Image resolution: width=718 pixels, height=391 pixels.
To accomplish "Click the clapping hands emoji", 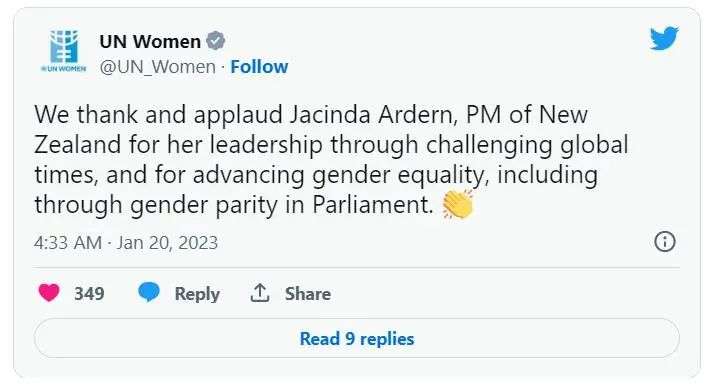I will pos(457,205).
